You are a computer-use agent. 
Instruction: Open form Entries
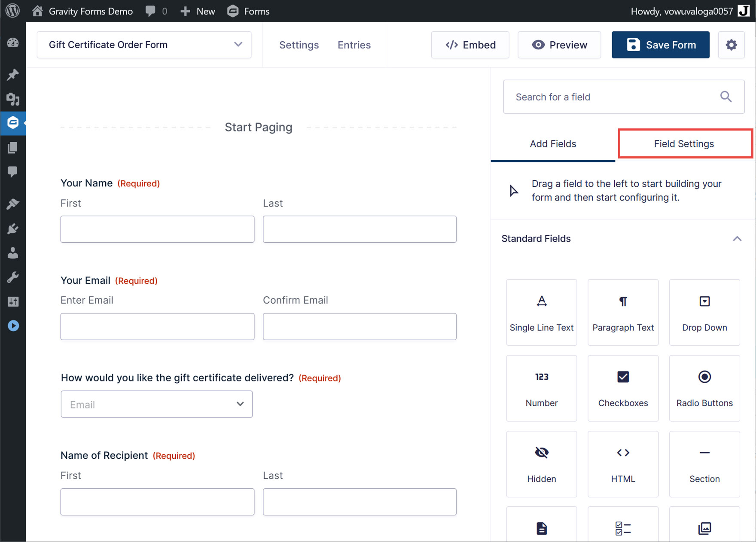coord(354,45)
